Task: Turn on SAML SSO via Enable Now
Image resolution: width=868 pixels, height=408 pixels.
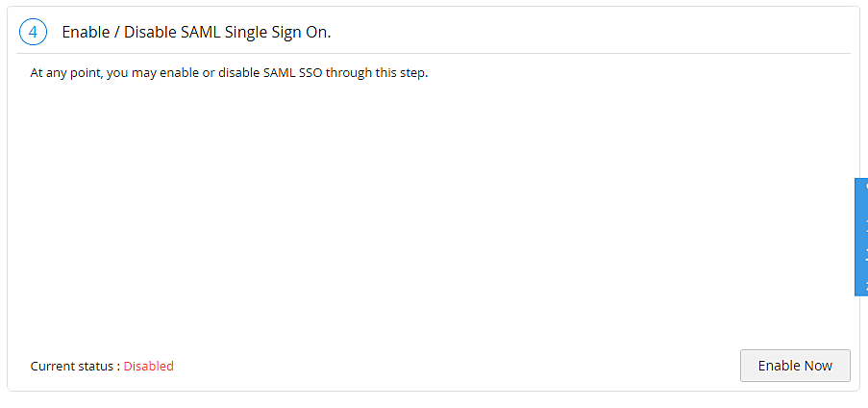Action: point(795,366)
